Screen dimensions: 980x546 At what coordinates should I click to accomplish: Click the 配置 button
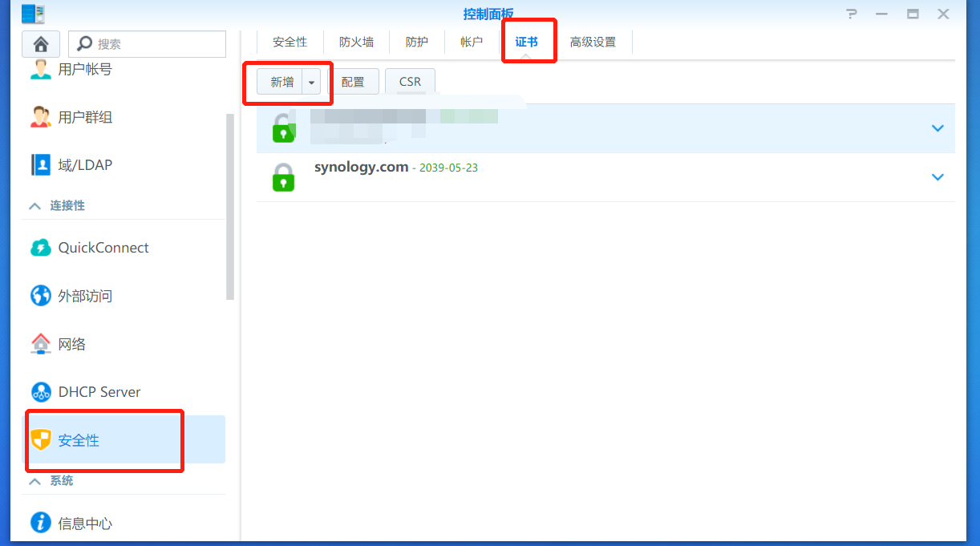[353, 82]
